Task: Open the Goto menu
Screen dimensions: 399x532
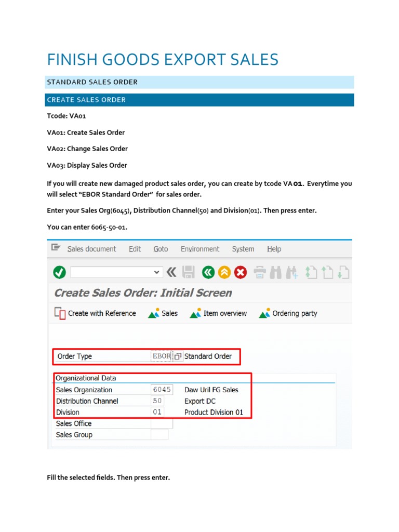Action: coord(161,249)
